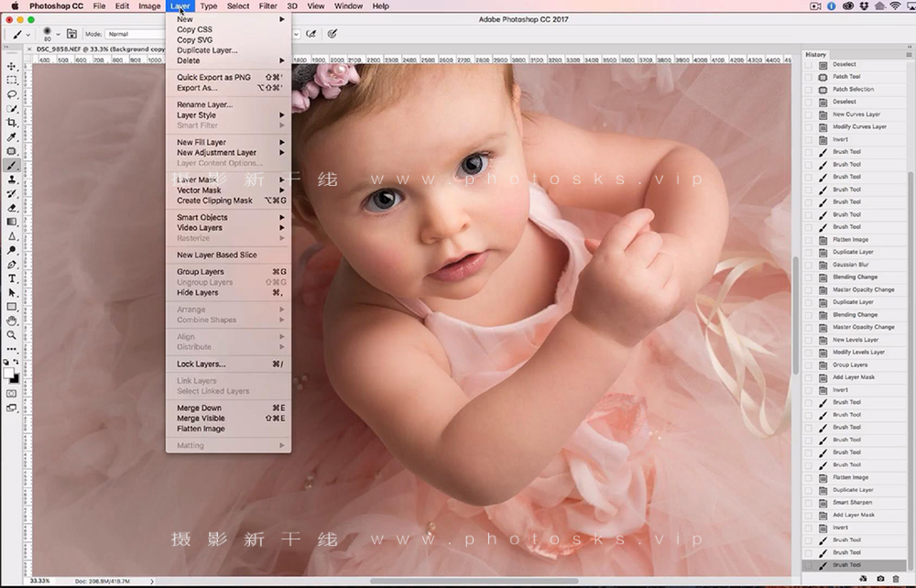916x588 pixels.
Task: Click the zoom percentage field showing 33.33%
Action: tap(39, 581)
